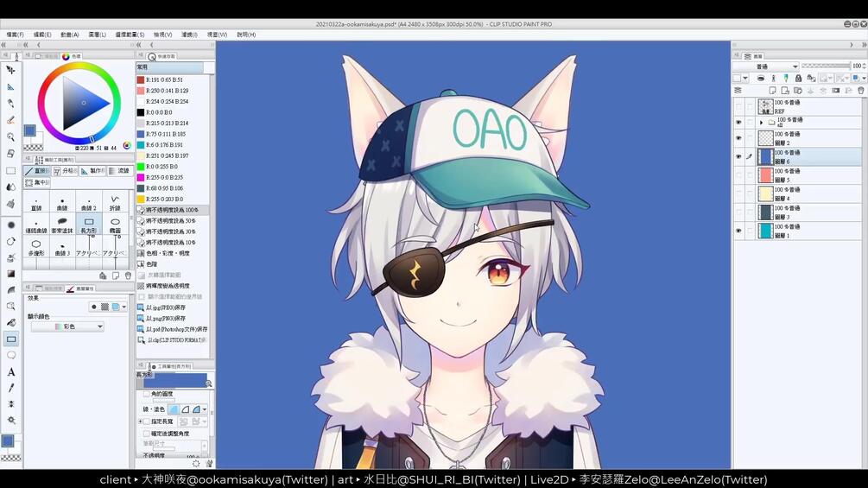Show the hidden REF layer
The height and width of the screenshot is (488, 868).
pyautogui.click(x=738, y=106)
